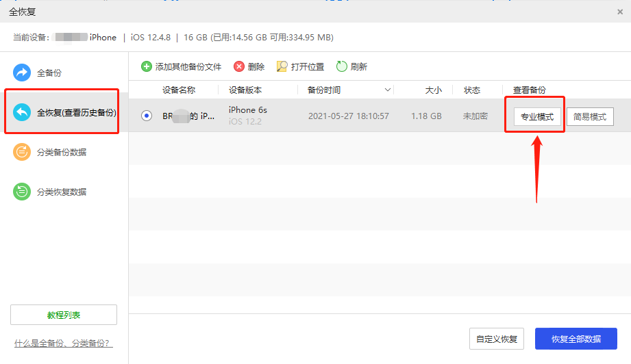This screenshot has width=631, height=364.
Task: Open the 什么是全备份、分类备份? link
Action: click(64, 343)
